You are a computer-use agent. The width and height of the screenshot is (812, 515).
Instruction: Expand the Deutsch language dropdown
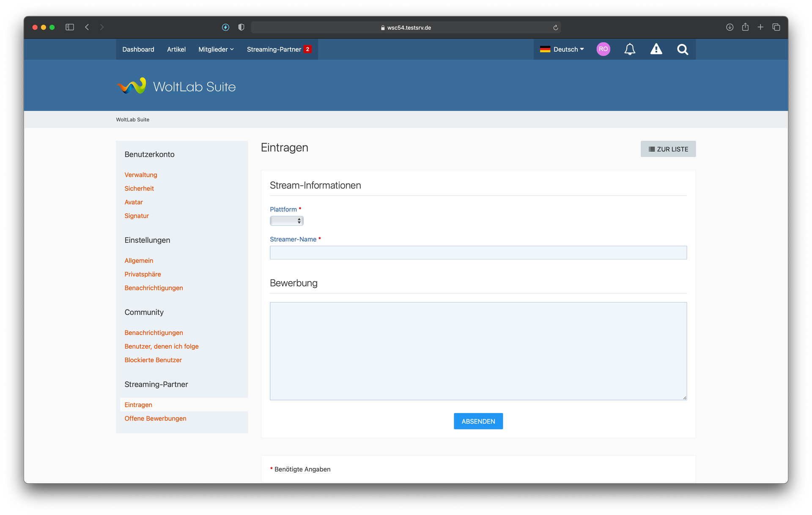tap(562, 50)
